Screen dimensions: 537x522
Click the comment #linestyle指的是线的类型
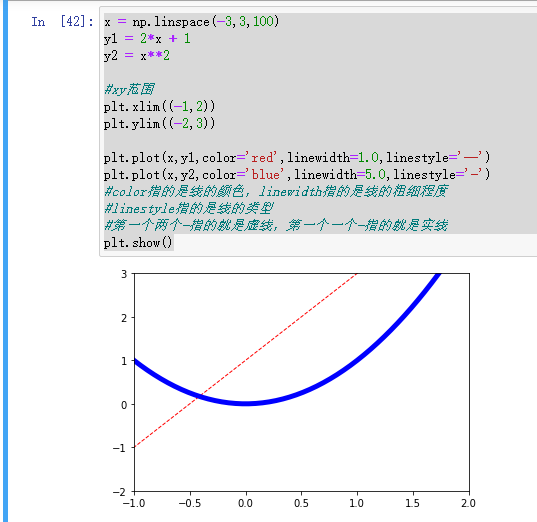point(189,208)
